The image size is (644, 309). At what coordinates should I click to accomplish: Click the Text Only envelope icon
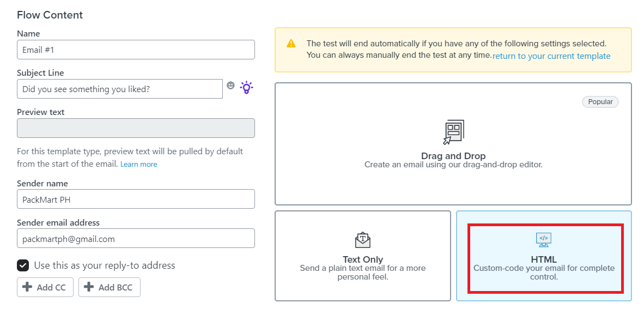click(363, 240)
